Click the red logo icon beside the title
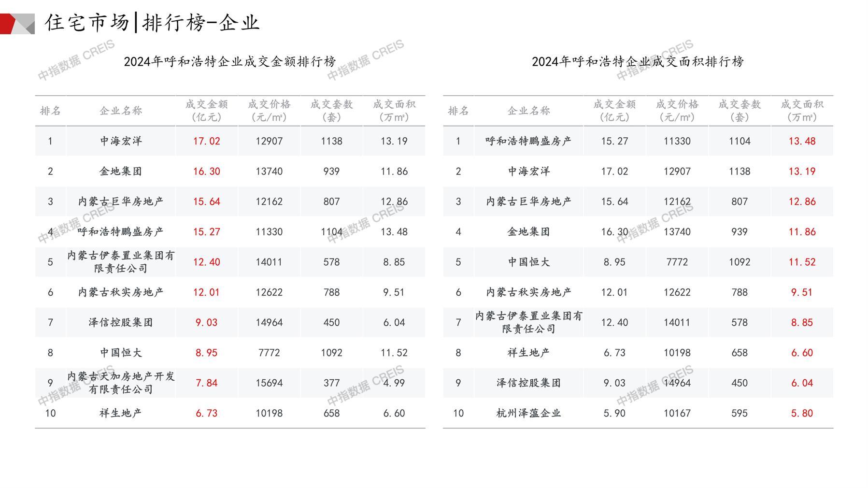This screenshot has width=868, height=488. [16, 24]
